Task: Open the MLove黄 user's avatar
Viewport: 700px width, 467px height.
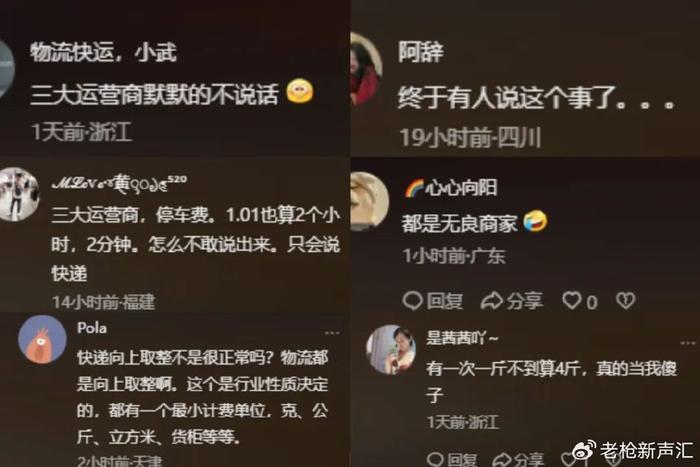Action: click(x=19, y=194)
